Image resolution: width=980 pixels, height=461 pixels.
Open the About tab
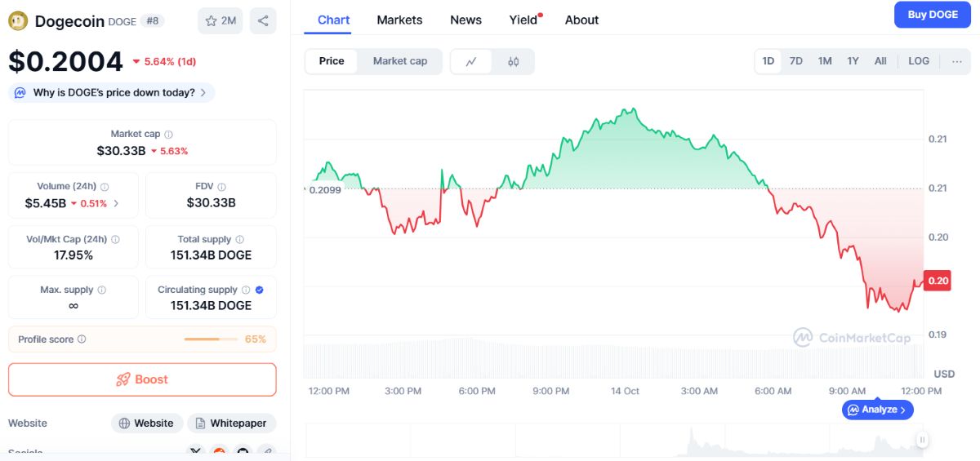click(x=581, y=20)
